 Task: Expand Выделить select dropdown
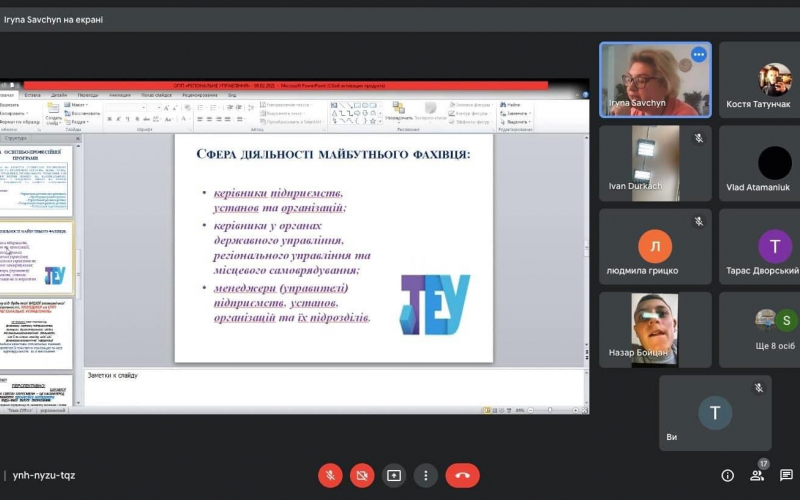pos(515,122)
